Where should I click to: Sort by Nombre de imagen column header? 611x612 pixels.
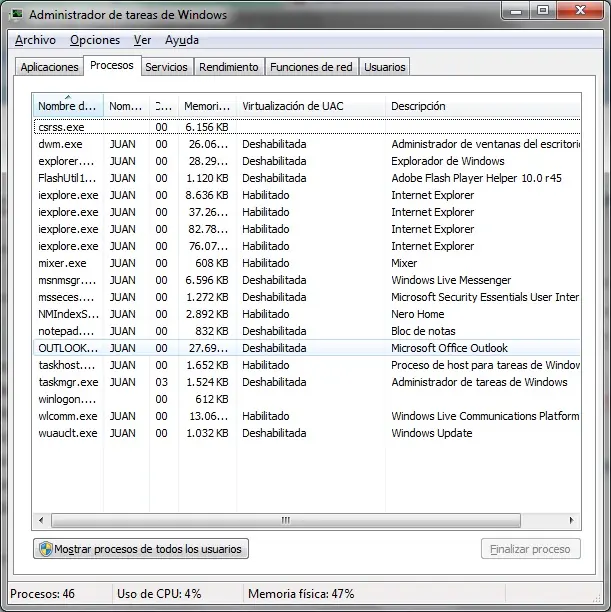(x=68, y=105)
